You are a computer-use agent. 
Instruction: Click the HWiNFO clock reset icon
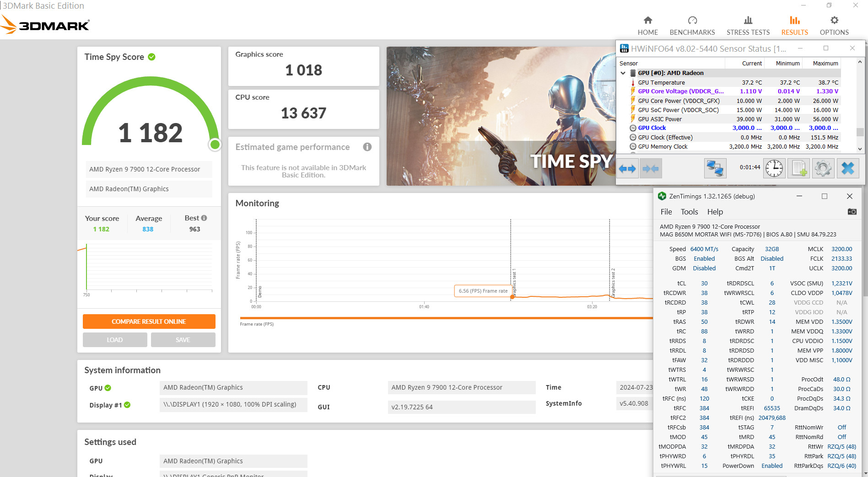(774, 168)
